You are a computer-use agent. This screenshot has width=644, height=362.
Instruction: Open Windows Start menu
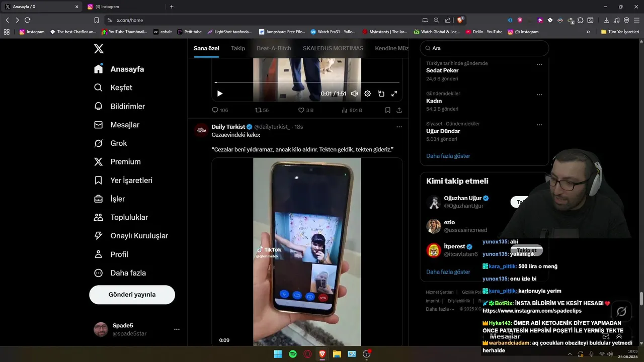pos(278,354)
